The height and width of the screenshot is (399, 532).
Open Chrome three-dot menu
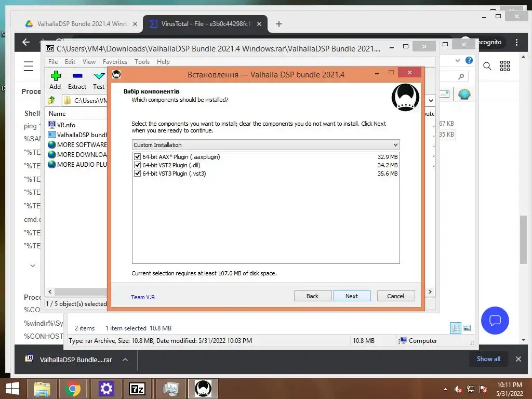517,43
